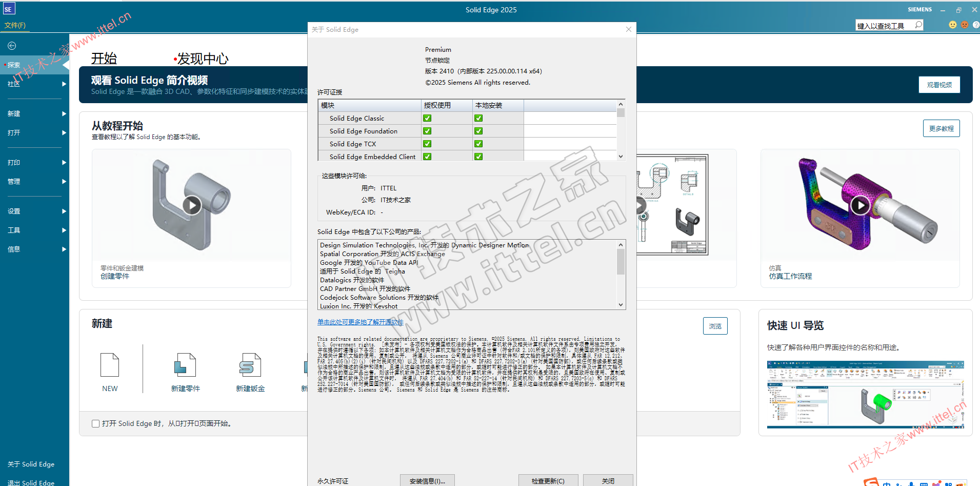Expand the 社区 sidebar submenu arrow
This screenshot has height=486, width=980.
64,84
